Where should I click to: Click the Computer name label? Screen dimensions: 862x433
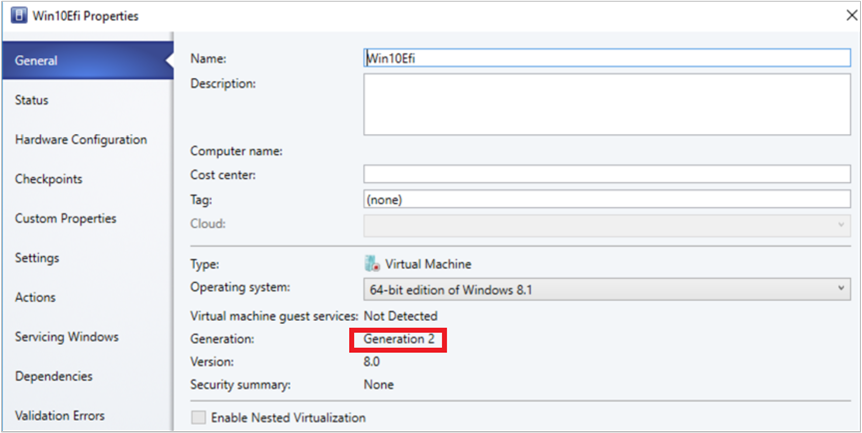click(236, 151)
